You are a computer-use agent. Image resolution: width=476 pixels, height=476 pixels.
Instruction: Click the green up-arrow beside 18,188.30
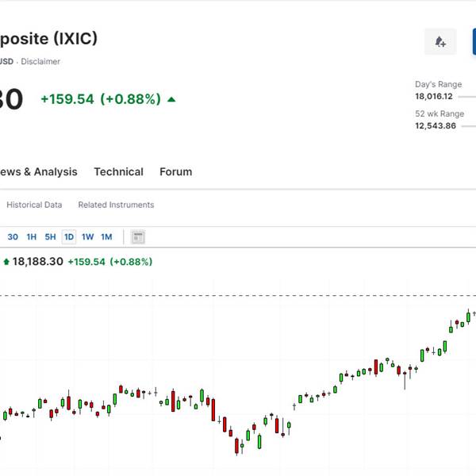[x=6, y=261]
